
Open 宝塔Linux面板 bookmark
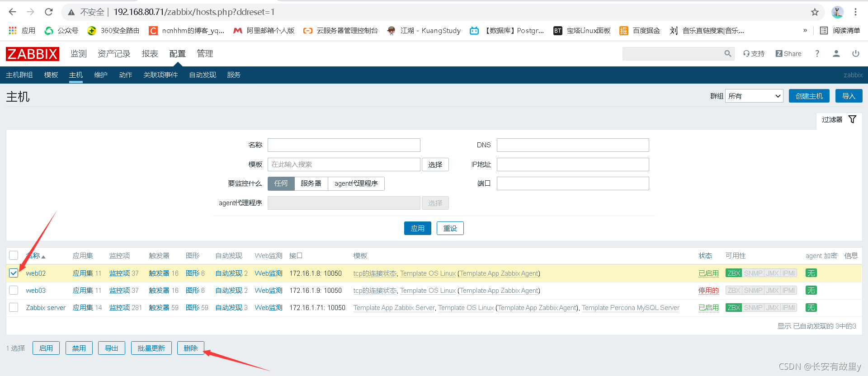point(582,30)
